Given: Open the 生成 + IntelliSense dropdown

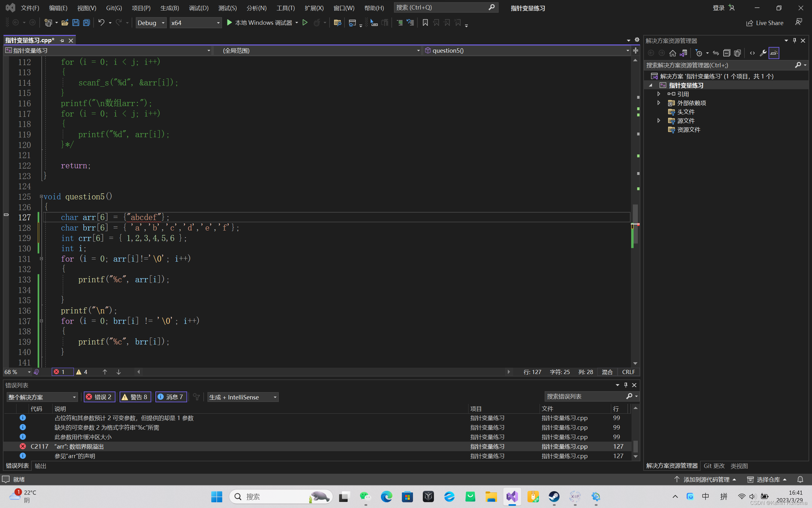Looking at the screenshot, I should click(243, 397).
